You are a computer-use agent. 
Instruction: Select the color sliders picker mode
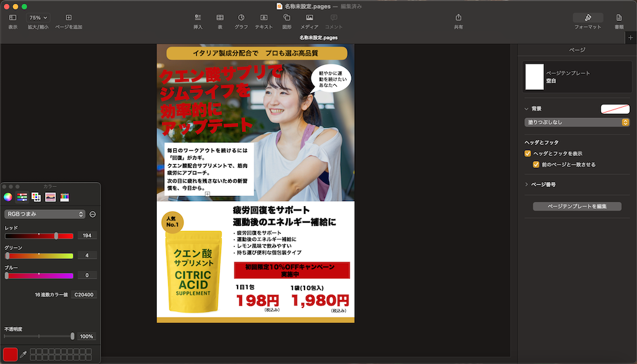click(x=22, y=197)
